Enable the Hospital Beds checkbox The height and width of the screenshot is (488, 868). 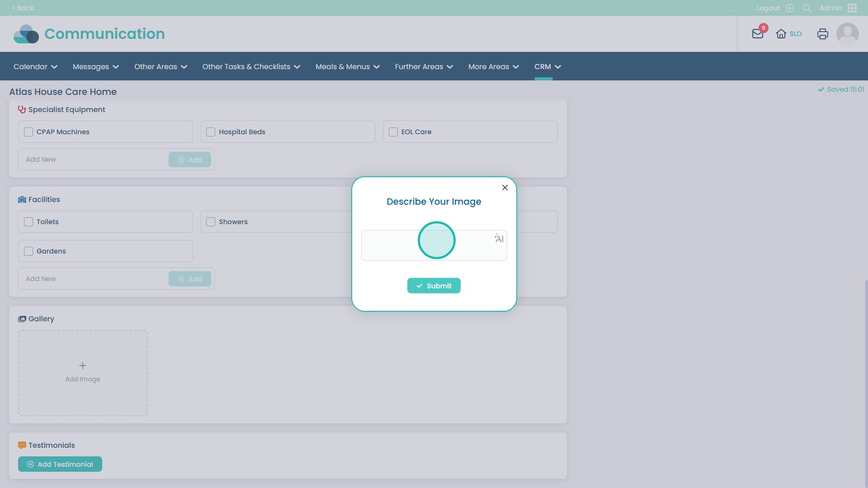click(211, 132)
